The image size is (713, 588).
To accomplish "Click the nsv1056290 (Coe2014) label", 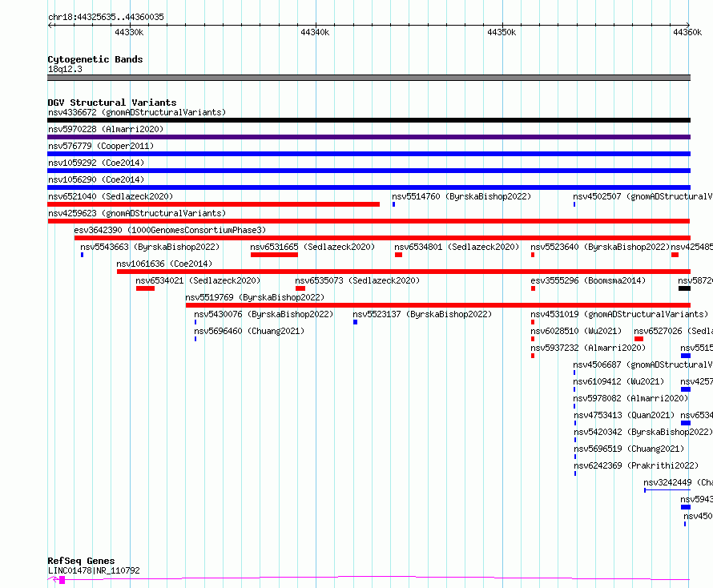I will point(96,179).
